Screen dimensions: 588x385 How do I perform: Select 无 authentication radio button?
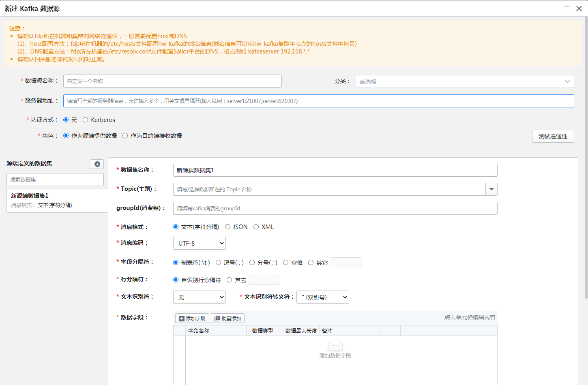[66, 120]
